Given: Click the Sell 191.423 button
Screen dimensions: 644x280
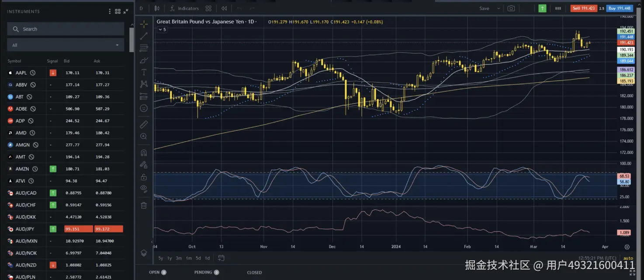Looking at the screenshot, I should pos(584,8).
